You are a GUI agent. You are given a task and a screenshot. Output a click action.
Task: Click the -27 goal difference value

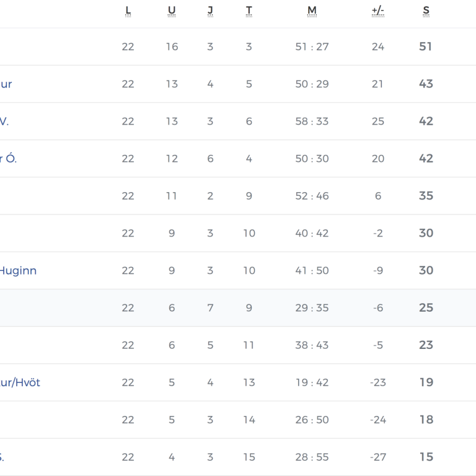click(378, 457)
